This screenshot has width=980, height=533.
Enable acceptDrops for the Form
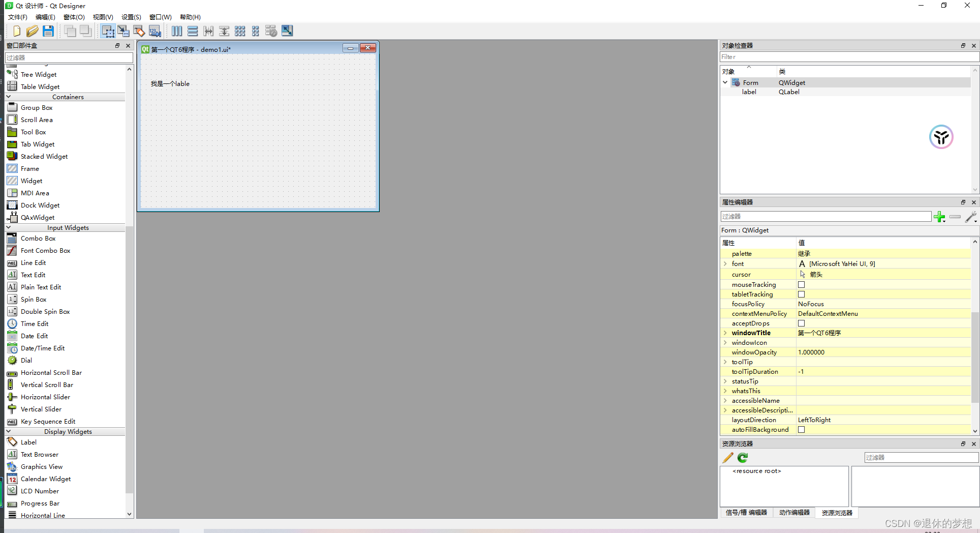click(x=802, y=323)
